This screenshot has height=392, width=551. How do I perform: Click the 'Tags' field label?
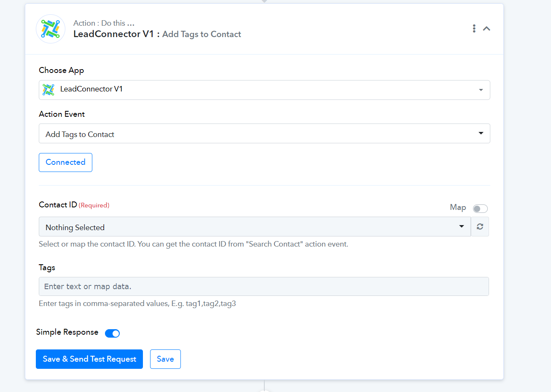click(47, 268)
